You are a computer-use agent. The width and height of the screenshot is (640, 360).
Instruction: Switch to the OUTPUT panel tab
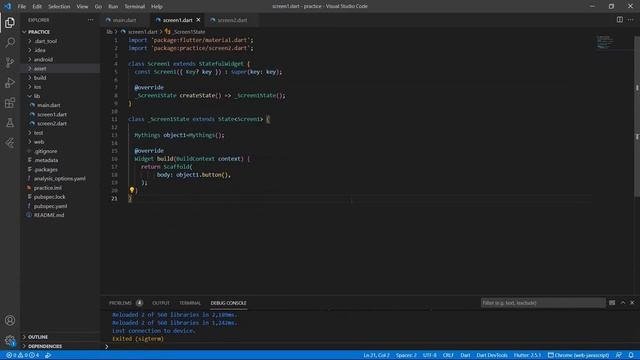pyautogui.click(x=161, y=303)
